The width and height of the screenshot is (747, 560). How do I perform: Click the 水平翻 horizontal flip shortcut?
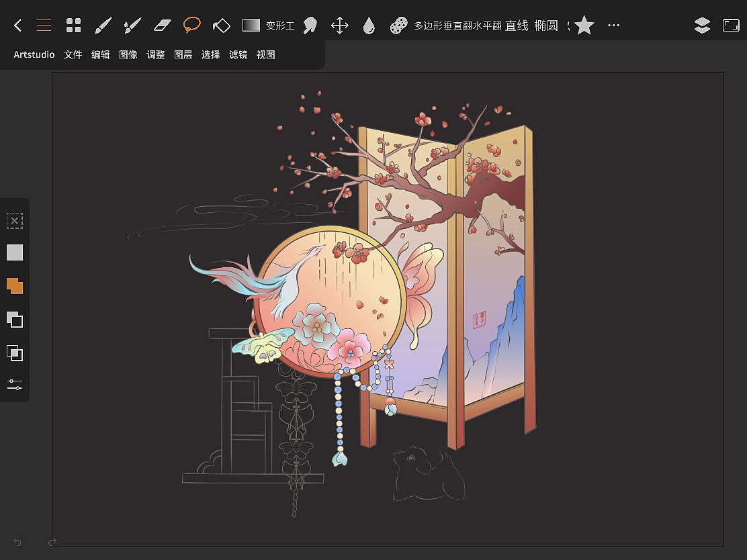tap(487, 26)
